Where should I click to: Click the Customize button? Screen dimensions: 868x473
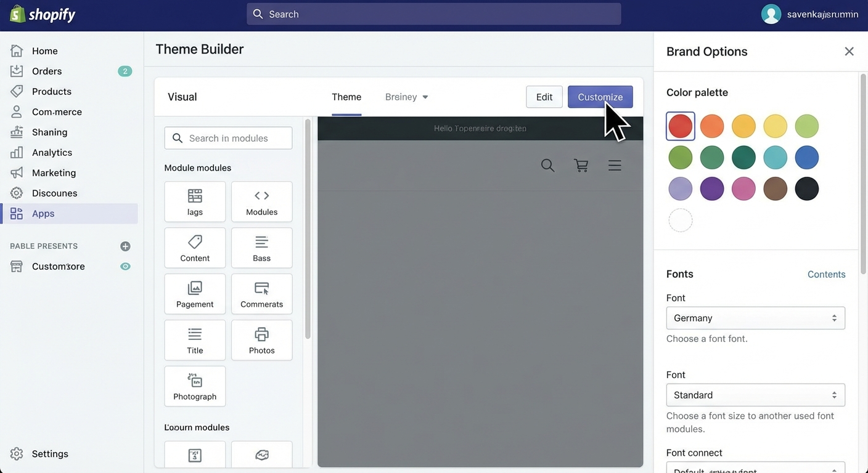[600, 97]
